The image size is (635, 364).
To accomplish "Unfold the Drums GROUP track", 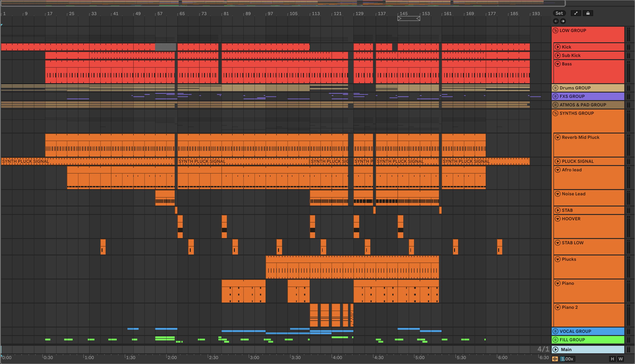I will 555,88.
